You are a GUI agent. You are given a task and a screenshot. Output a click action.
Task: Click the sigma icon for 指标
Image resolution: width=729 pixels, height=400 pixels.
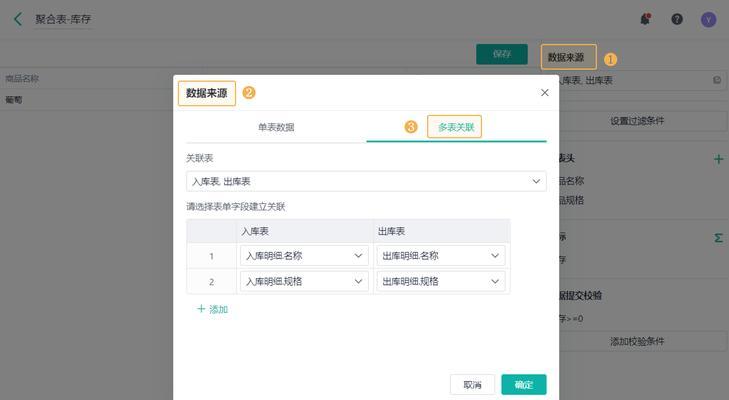coord(718,238)
